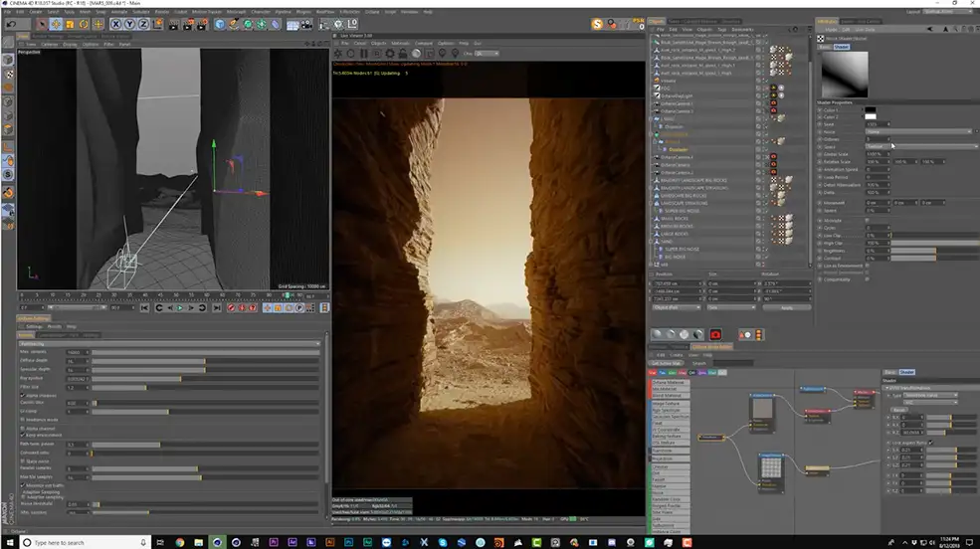The width and height of the screenshot is (980, 549).
Task: Click the Color 1 black swatch
Action: (x=870, y=110)
